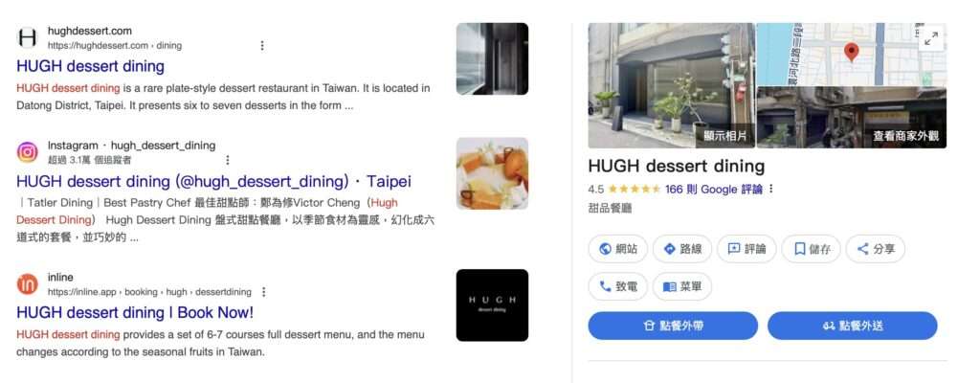
Task: Share the business via 分享 button
Action: coord(876,249)
